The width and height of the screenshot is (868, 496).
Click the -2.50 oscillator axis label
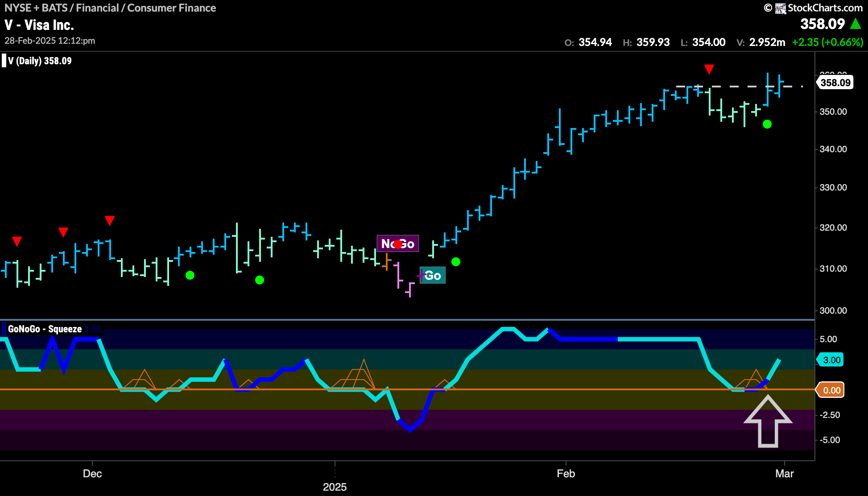pos(830,415)
